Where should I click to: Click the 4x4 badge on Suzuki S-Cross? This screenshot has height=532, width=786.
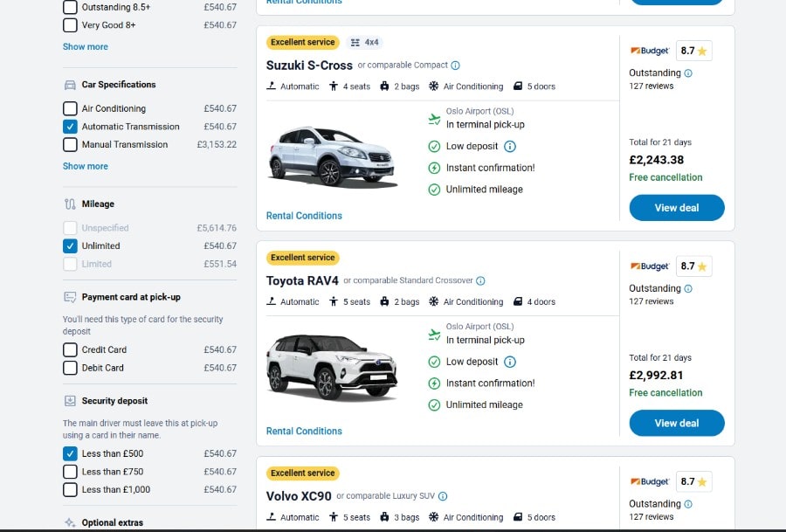point(364,43)
